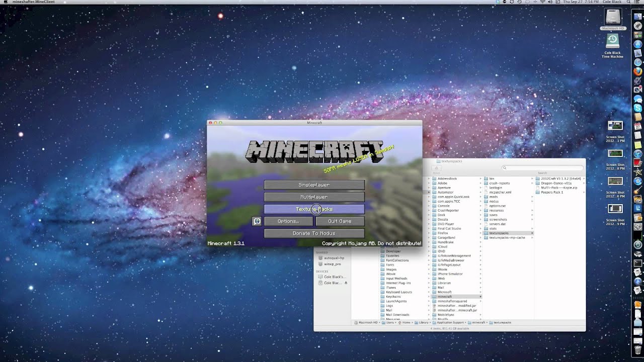644x362 pixels.
Task: Open the Notification Center list icon
Action: [638, 2]
